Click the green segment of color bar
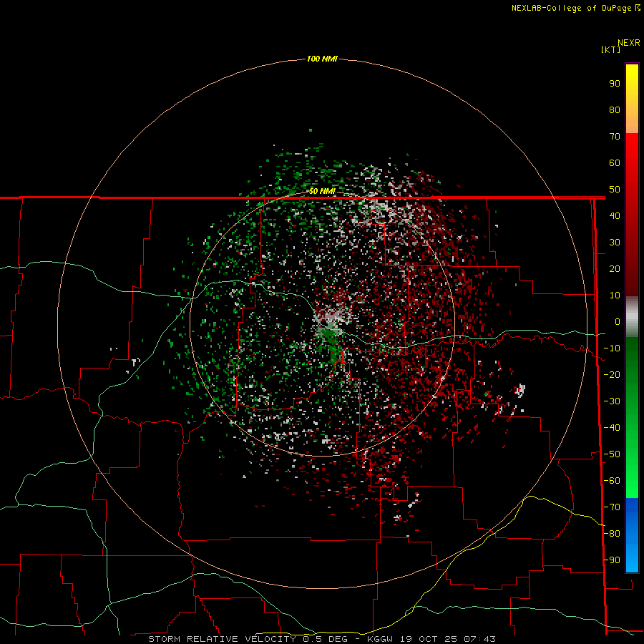This screenshot has width=644, height=644. point(632,418)
